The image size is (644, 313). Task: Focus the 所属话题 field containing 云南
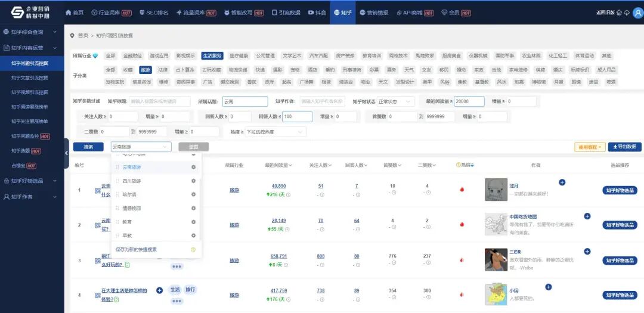[245, 101]
